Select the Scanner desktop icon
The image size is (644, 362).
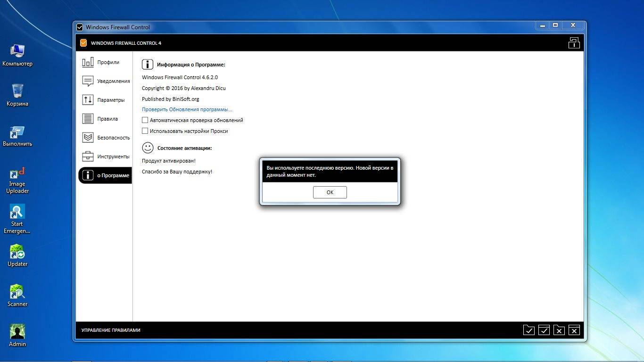point(17,296)
